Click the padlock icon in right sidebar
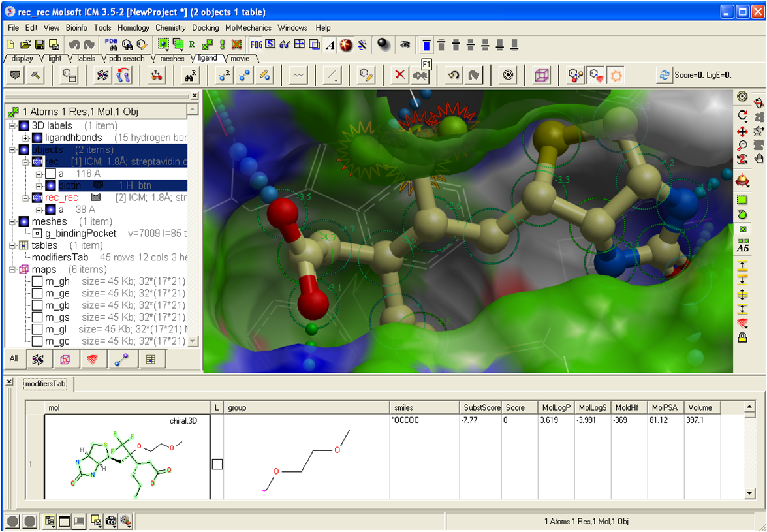The height and width of the screenshot is (532, 767). 742,337
